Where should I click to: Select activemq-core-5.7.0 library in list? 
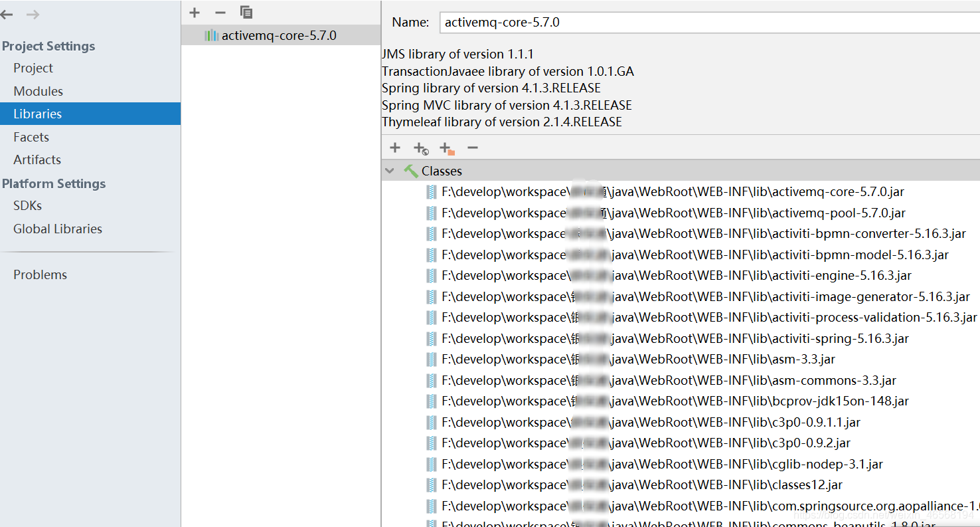pyautogui.click(x=281, y=35)
